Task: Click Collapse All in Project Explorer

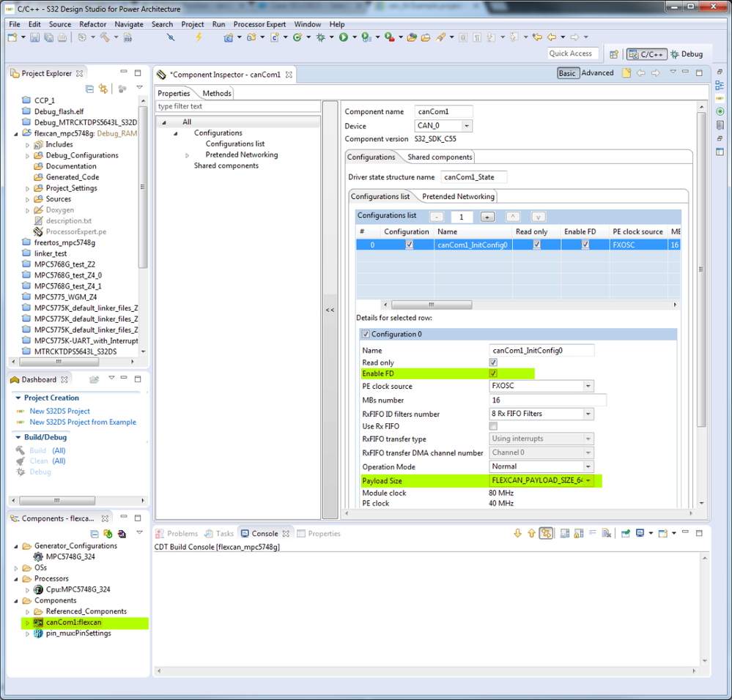Action: coord(89,89)
